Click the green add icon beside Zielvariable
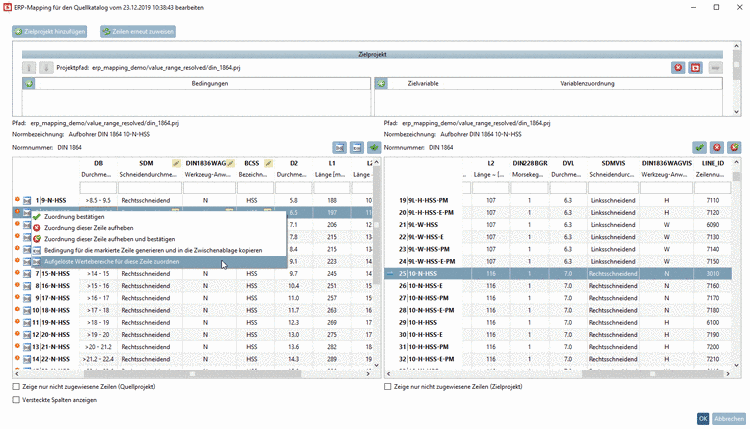This screenshot has width=750, height=429. pyautogui.click(x=380, y=84)
